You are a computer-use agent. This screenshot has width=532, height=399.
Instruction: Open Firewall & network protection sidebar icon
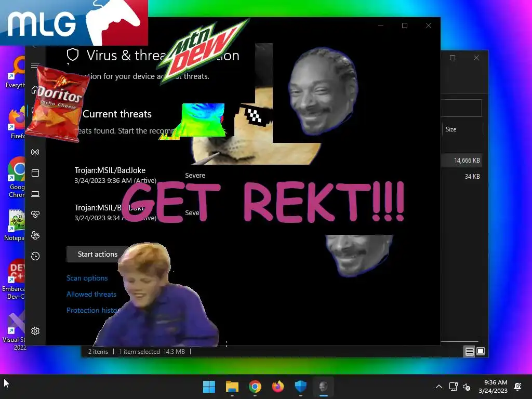(35, 152)
